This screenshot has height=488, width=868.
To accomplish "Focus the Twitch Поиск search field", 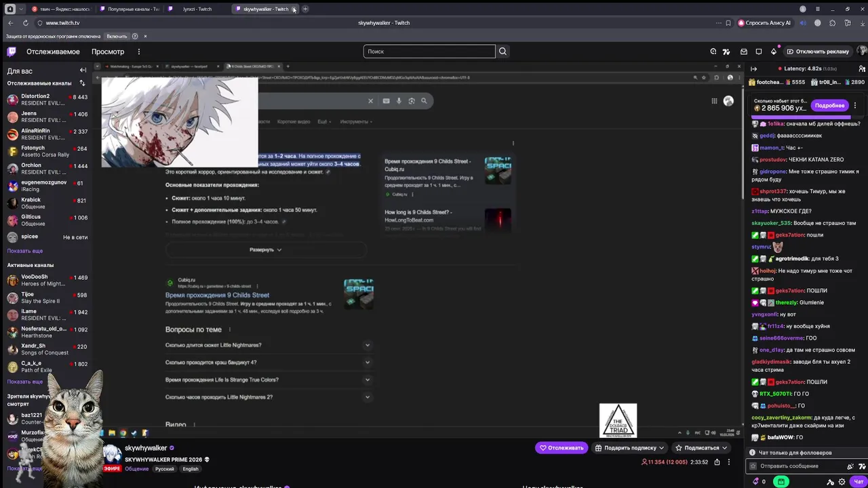I will [429, 52].
